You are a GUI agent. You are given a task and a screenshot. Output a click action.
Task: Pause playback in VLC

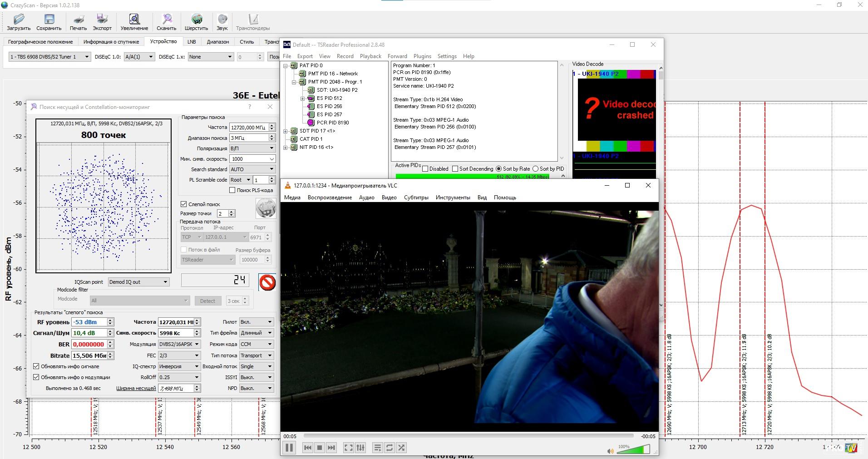pos(289,448)
